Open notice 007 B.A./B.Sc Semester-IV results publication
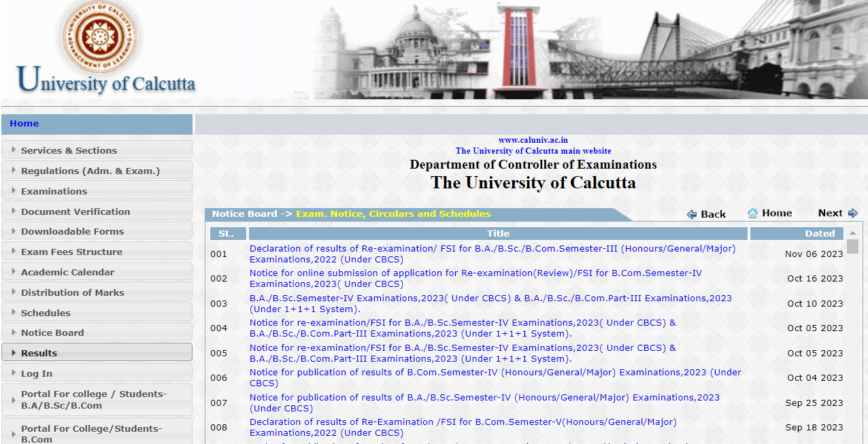The width and height of the screenshot is (868, 444). pyautogui.click(x=484, y=403)
